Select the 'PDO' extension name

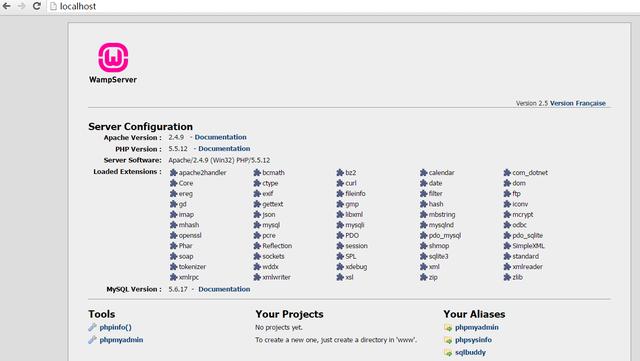point(352,236)
